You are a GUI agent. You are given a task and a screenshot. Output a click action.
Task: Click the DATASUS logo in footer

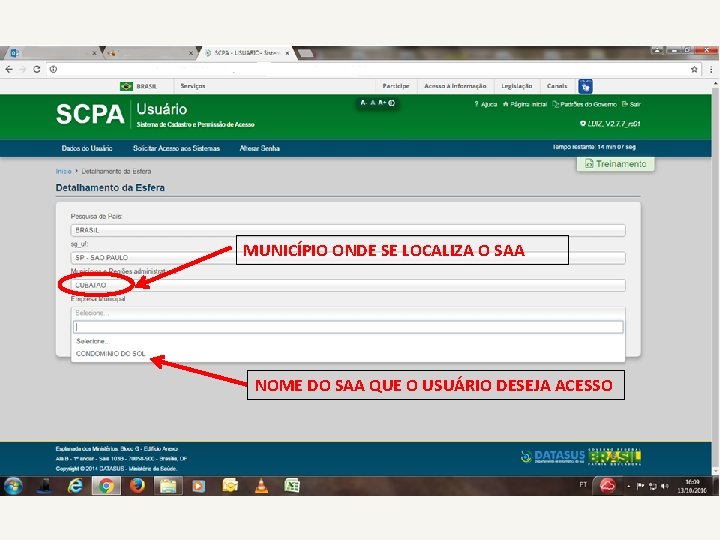point(553,456)
